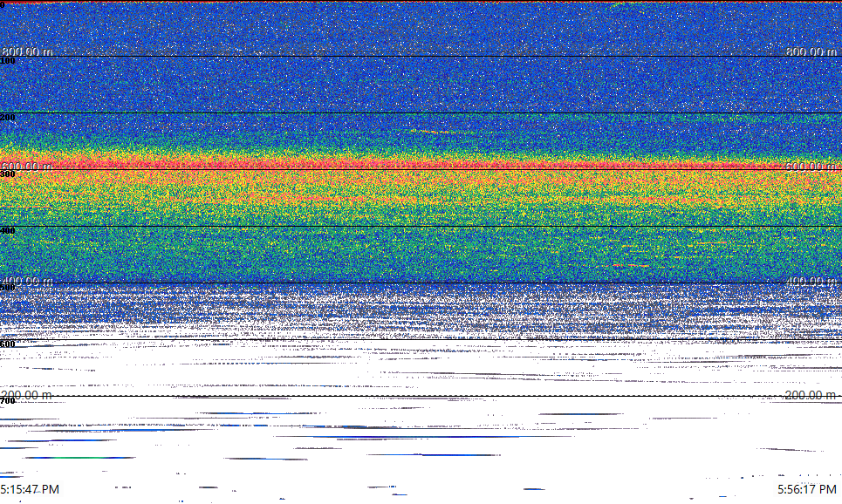Click the right-side 600.00 m range label

811,167
